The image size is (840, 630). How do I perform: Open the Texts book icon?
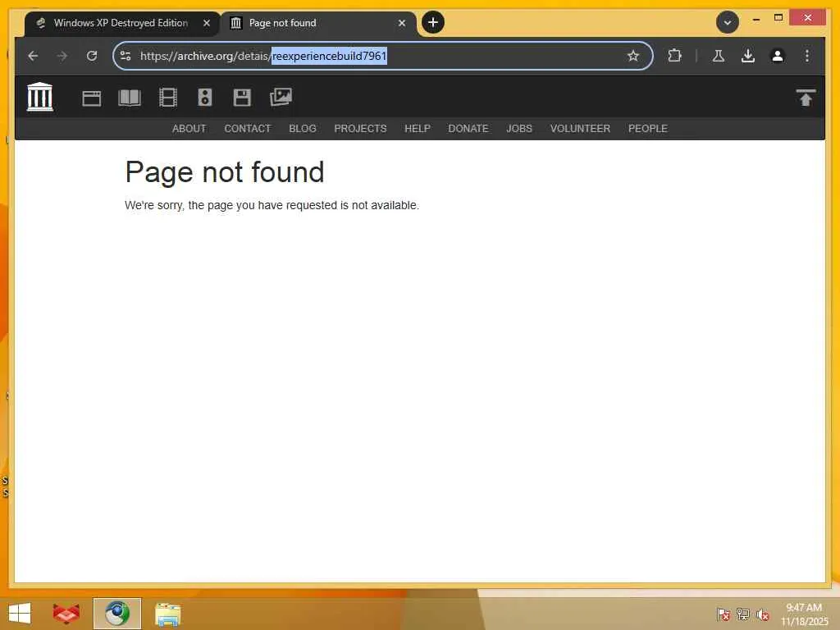129,98
